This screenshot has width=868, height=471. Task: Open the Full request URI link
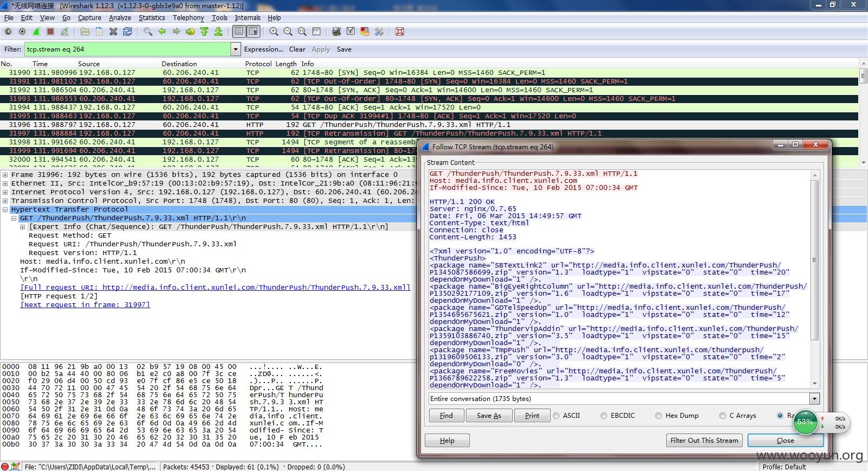tap(215, 288)
